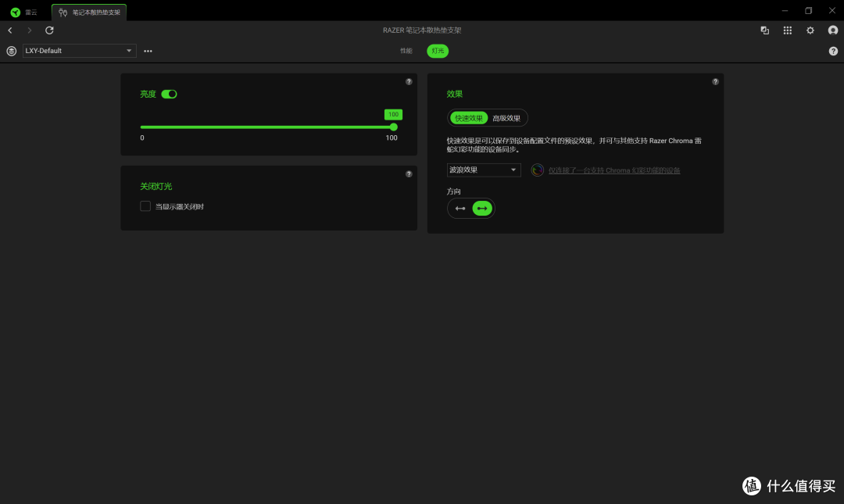Open page help question mark icon
Viewport: 844px width, 504px height.
(x=833, y=51)
